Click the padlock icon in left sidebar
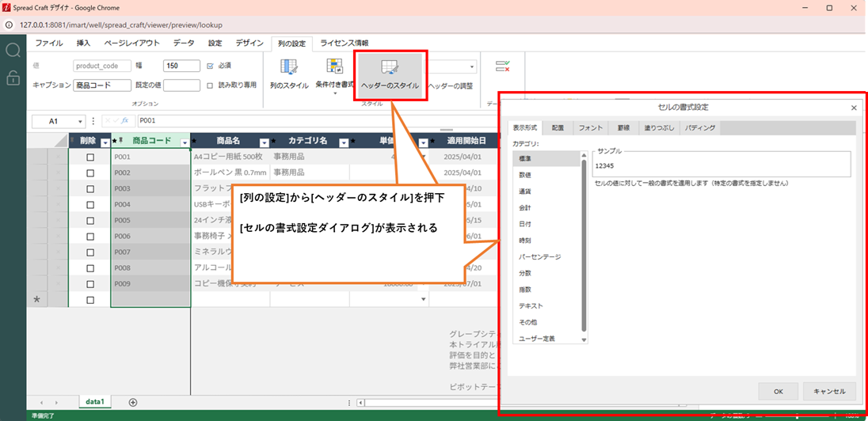 pyautogui.click(x=13, y=78)
